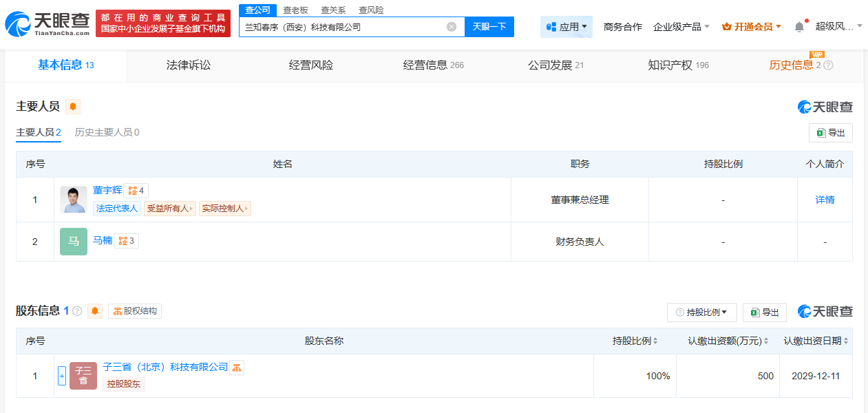Click the 天眼一下 search button
The height and width of the screenshot is (413, 868).
(489, 27)
